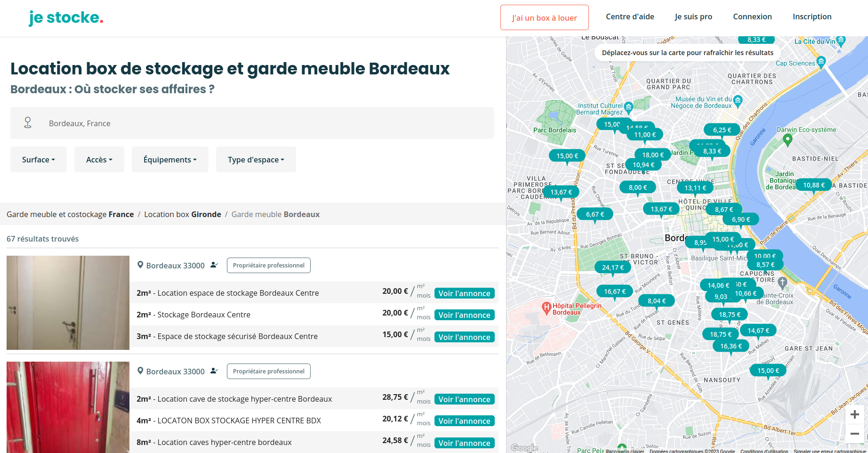
Task: Open the Surface filter dropdown
Action: [39, 160]
